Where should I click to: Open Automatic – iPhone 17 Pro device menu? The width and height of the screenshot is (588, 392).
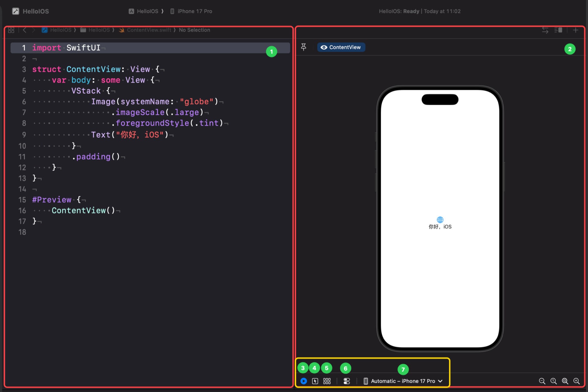(403, 381)
